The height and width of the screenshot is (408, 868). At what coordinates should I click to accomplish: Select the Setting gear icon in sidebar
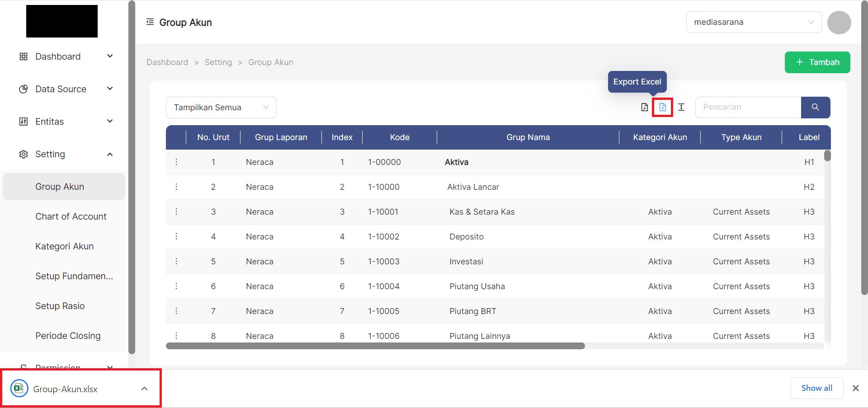coord(23,154)
